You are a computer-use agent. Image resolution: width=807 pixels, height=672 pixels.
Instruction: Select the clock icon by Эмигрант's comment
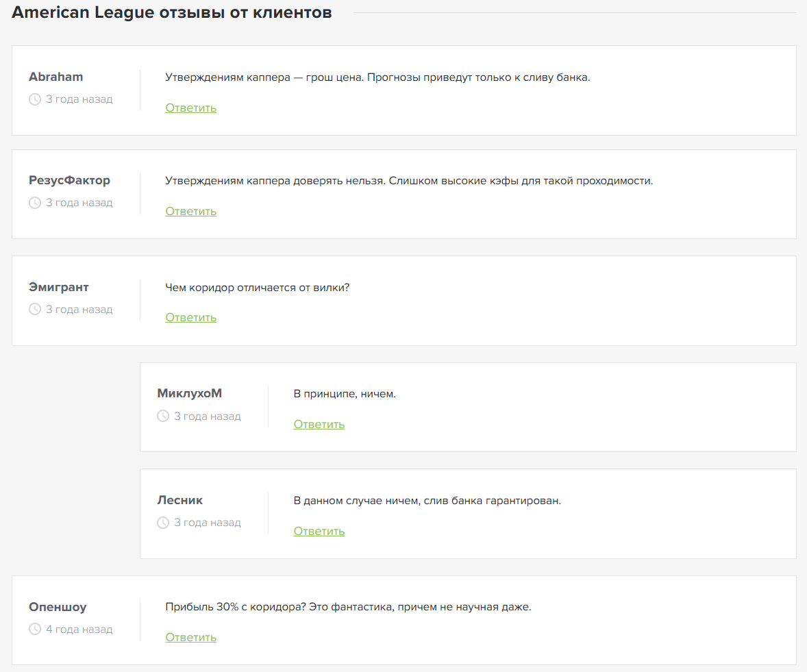tap(35, 309)
